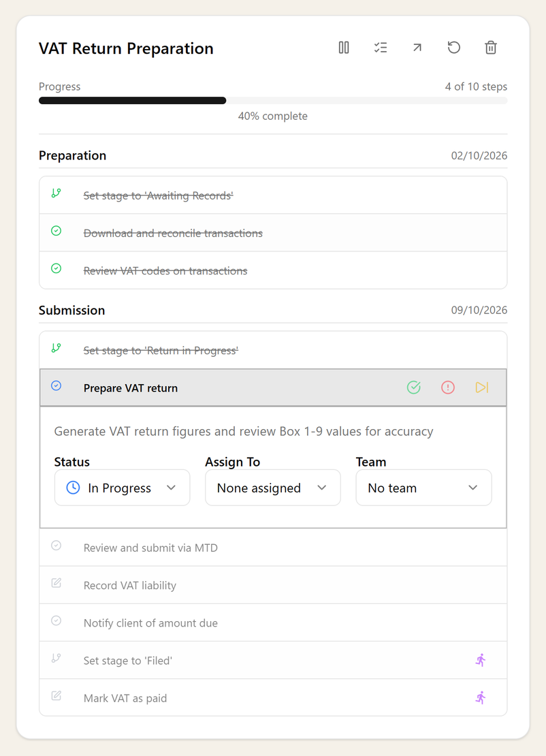The image size is (546, 756).
Task: Open the Team dropdown showing No team
Action: click(423, 488)
